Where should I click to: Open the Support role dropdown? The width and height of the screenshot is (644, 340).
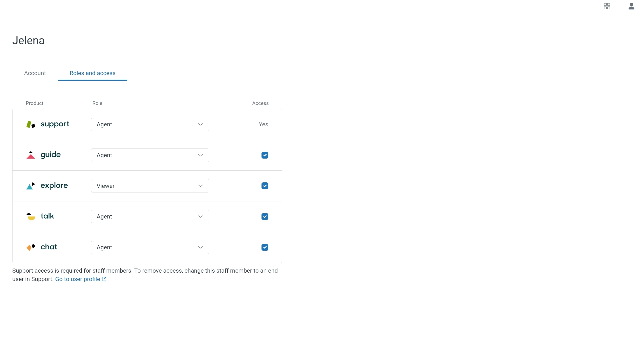tap(150, 124)
